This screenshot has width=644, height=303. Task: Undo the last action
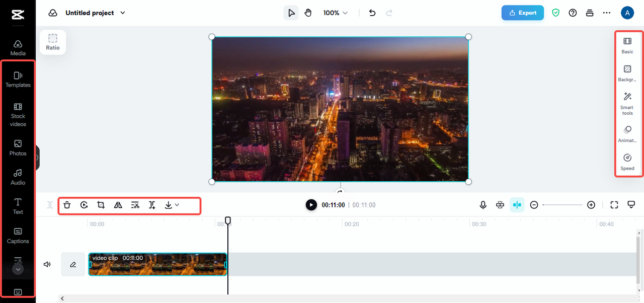point(372,13)
